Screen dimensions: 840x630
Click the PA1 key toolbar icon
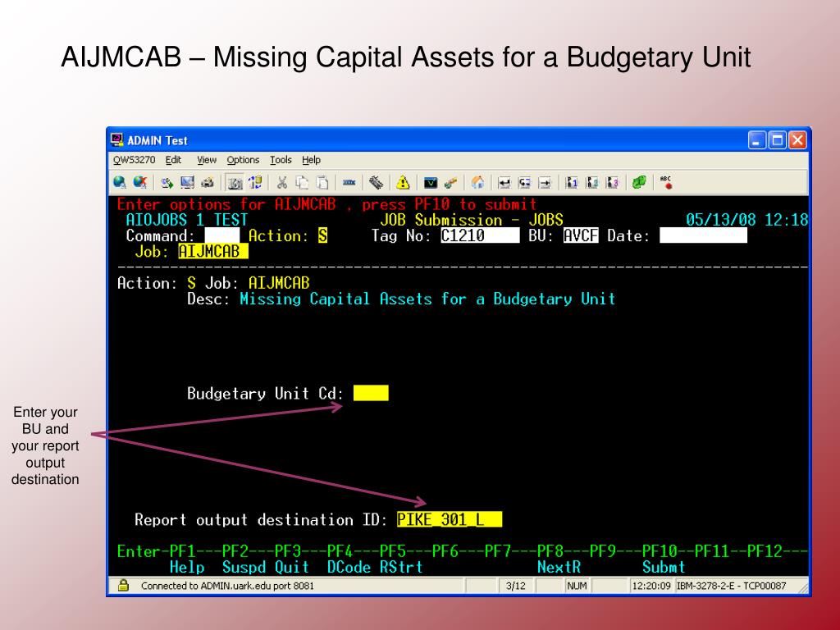pos(572,183)
